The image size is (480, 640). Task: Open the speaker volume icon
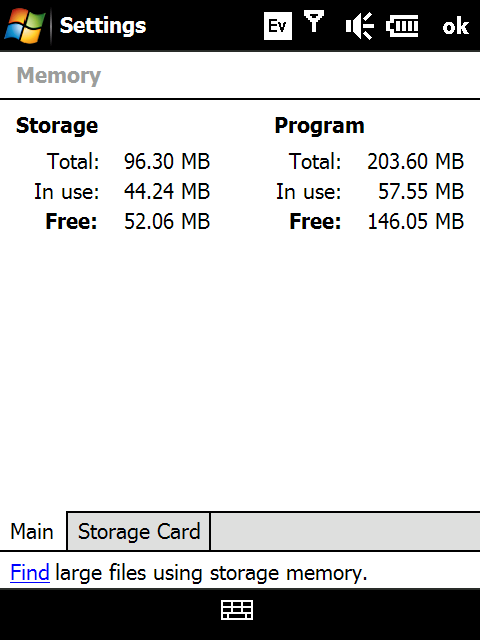coord(359,26)
